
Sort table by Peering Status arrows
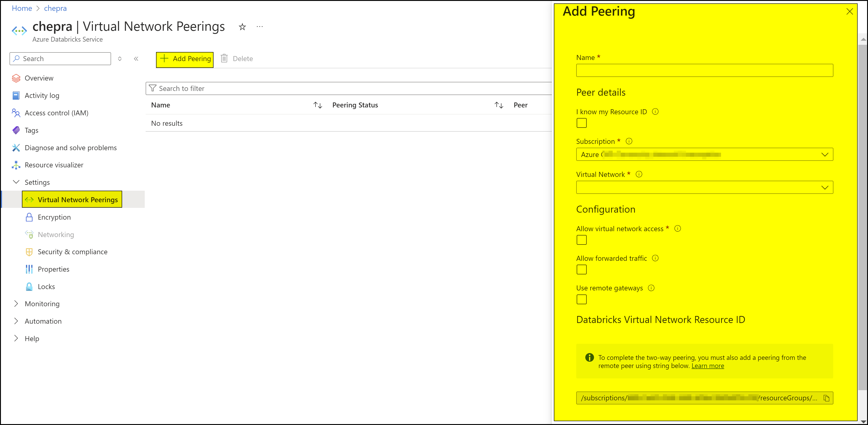[x=499, y=105]
